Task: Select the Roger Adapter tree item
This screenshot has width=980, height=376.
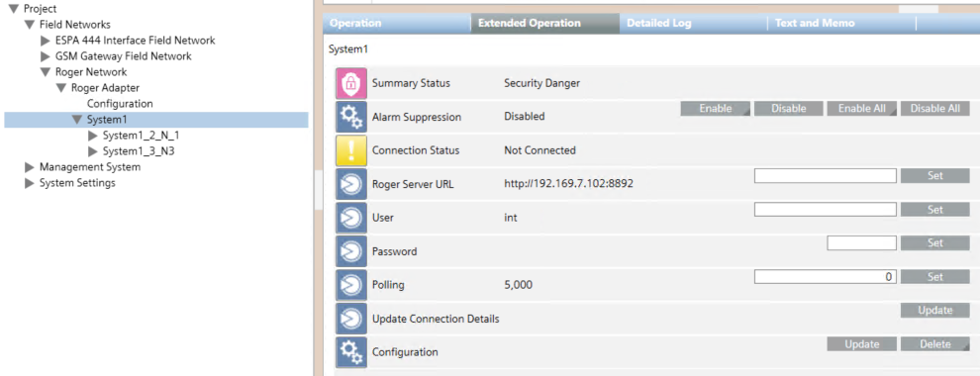Action: coord(105,88)
